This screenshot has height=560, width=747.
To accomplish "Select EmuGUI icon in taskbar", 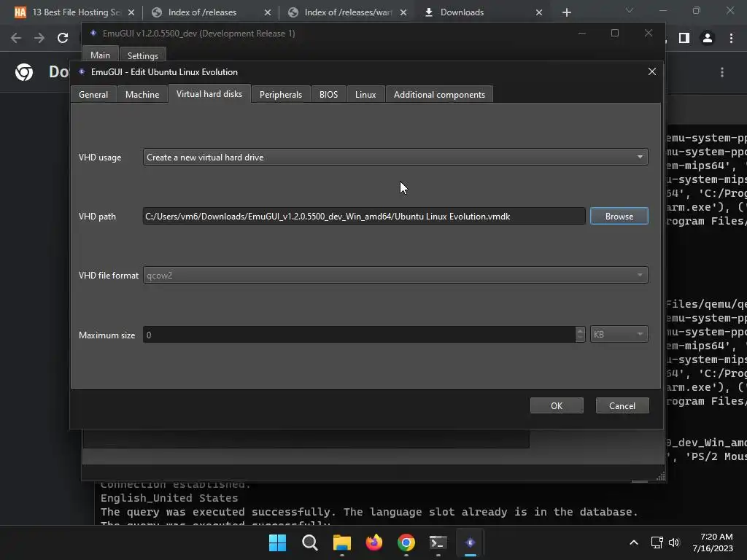I will 471,542.
